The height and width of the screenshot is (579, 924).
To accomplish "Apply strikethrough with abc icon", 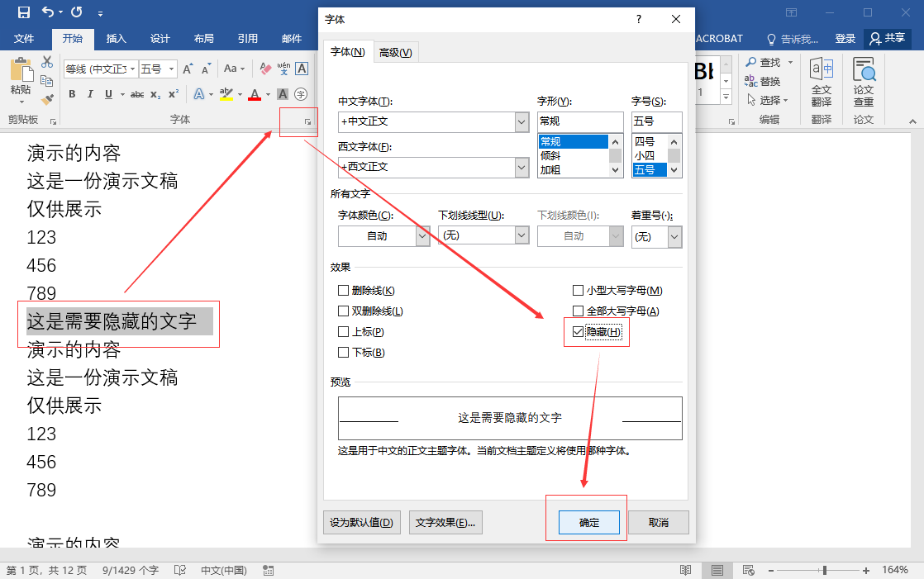I will (136, 94).
